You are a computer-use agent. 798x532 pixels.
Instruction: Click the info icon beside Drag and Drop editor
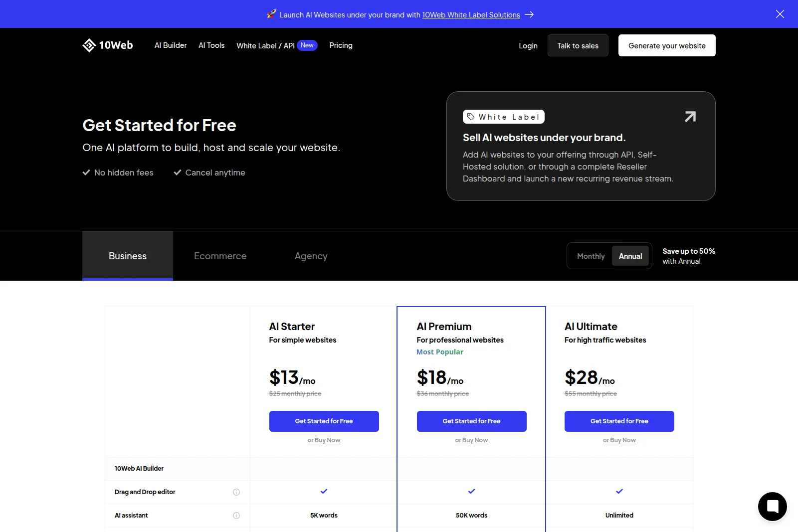[236, 492]
